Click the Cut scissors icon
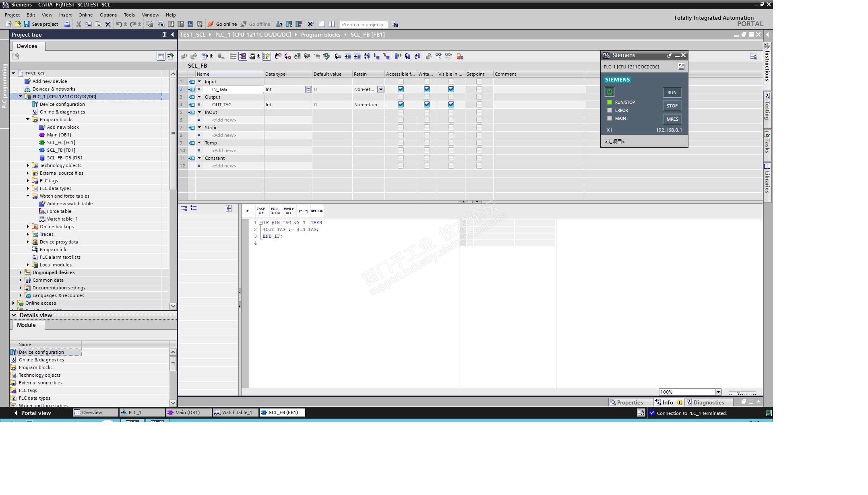 (x=79, y=24)
